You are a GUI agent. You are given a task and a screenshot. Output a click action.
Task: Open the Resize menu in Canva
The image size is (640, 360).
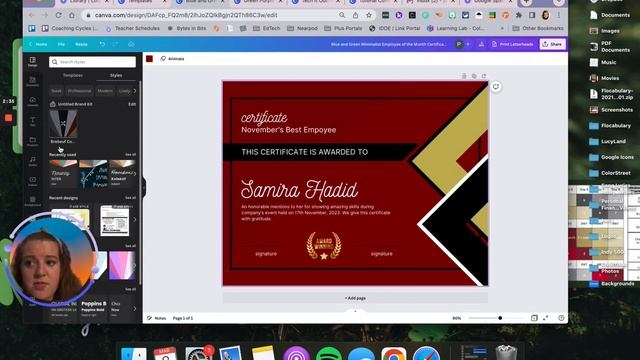(x=81, y=44)
